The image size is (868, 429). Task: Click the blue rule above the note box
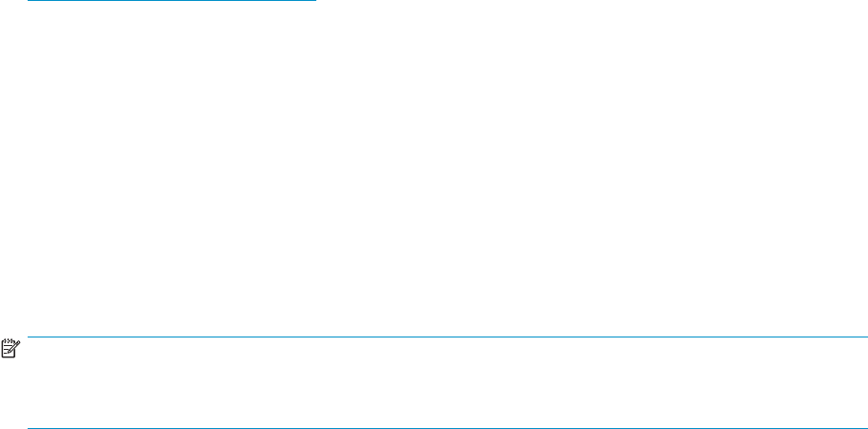click(x=447, y=337)
